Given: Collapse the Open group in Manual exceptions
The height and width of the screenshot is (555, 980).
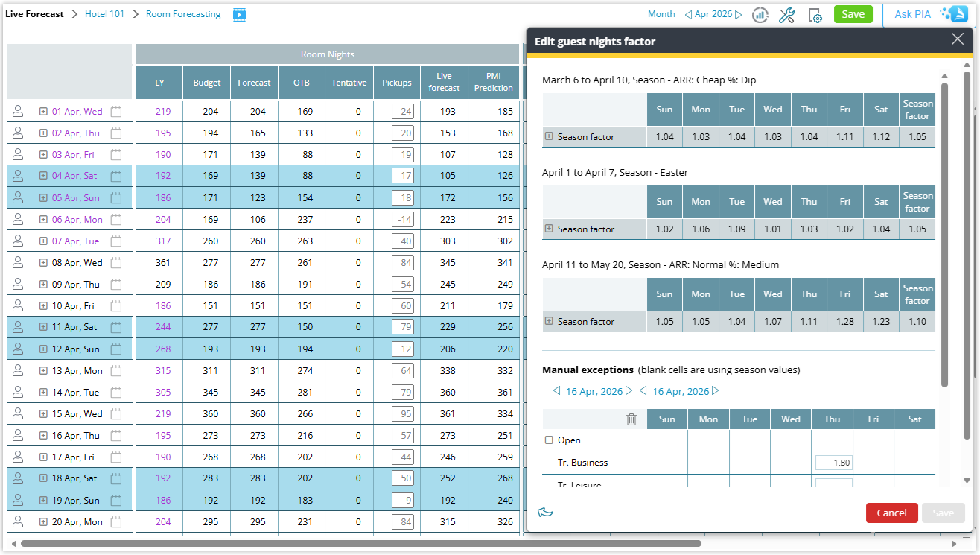Looking at the screenshot, I should [548, 440].
